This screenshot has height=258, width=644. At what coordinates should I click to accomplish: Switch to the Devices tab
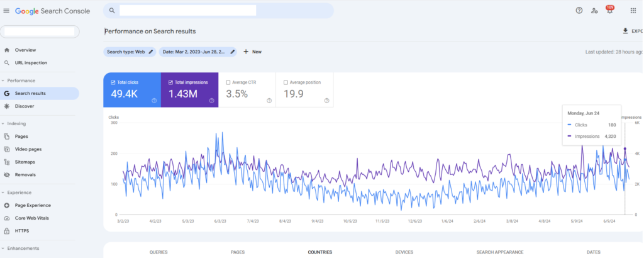point(404,252)
